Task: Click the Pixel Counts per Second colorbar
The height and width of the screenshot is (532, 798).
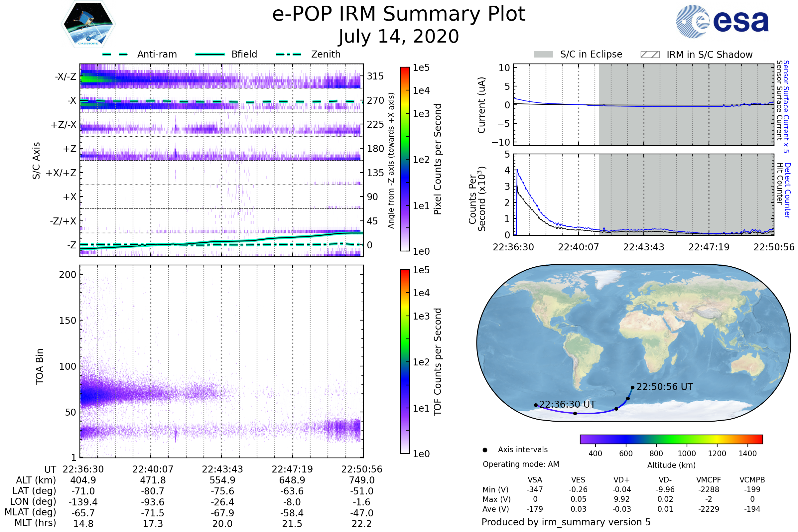Action: 405,159
